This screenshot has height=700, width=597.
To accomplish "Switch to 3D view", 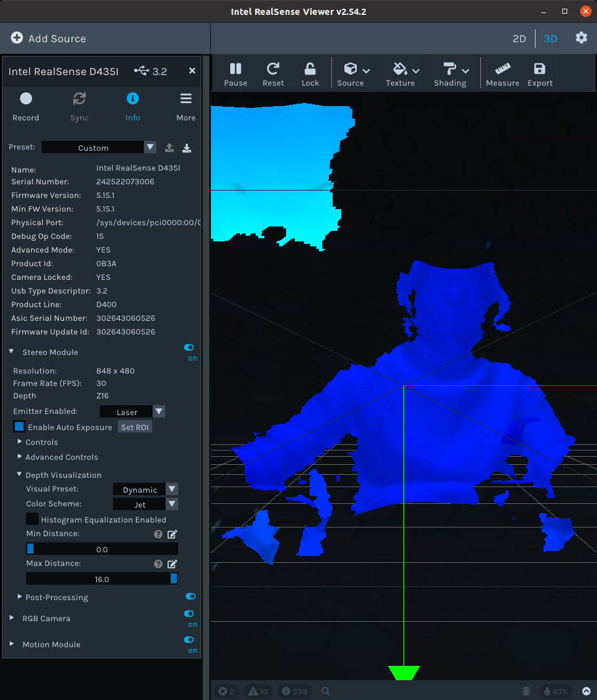I will 550,39.
